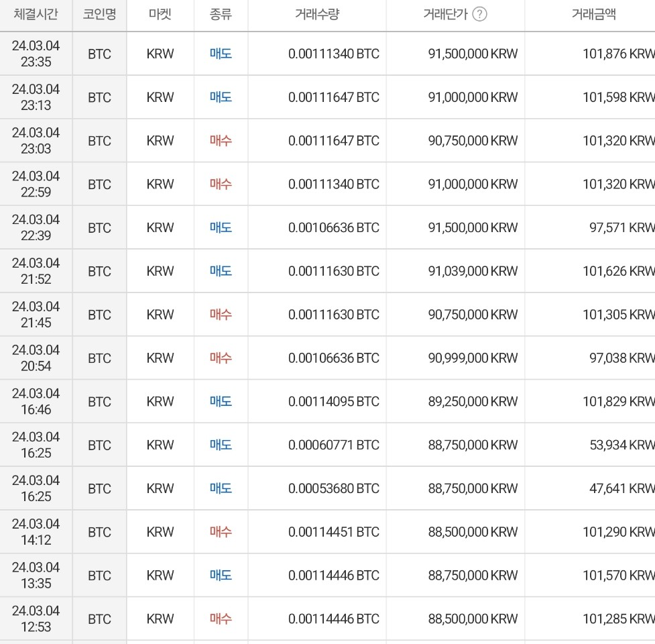Select the price 91,500,000 KRW in the 23:35 row
Viewport: 655px width, 644px height.
473,54
